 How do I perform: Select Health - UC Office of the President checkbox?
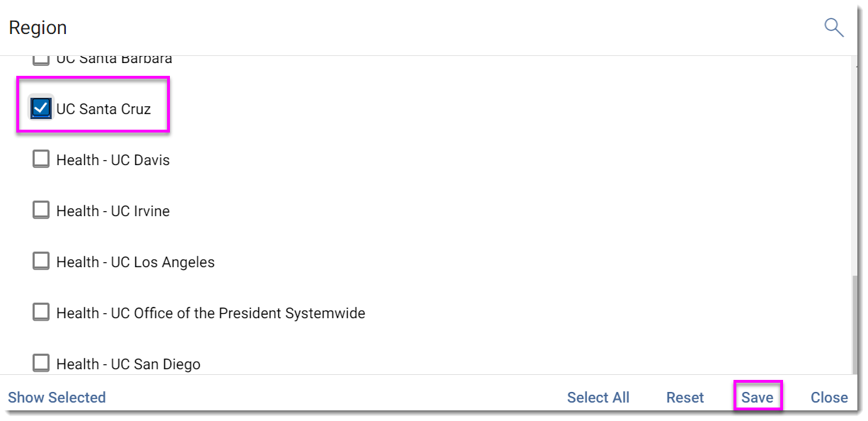(x=41, y=313)
